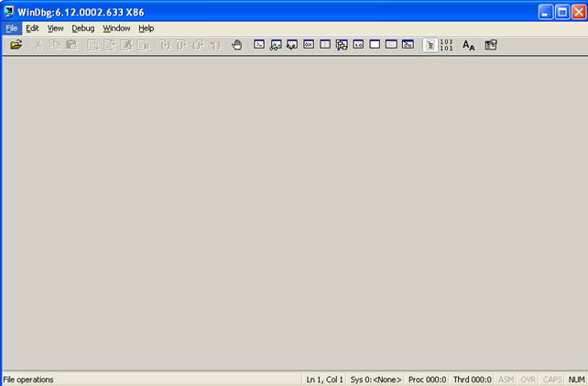Open the Font dialog icon

point(468,44)
